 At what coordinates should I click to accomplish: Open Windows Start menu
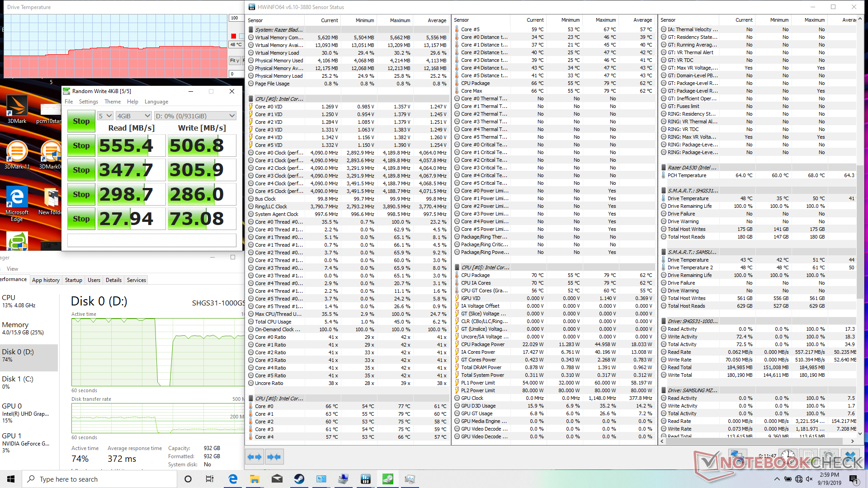pyautogui.click(x=11, y=479)
